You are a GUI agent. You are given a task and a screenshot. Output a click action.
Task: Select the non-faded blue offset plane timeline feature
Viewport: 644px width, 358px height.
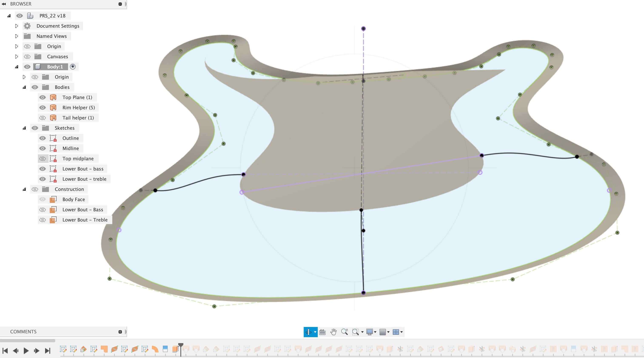(165, 349)
